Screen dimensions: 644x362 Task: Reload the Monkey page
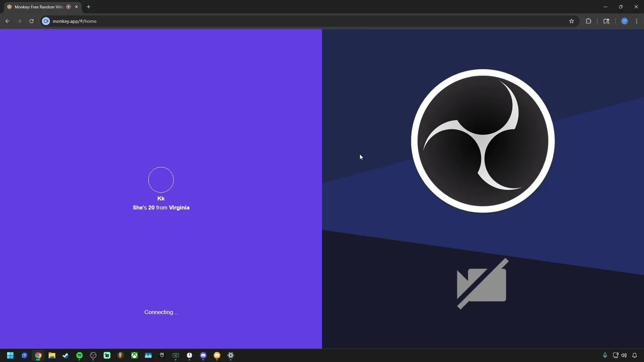point(31,21)
